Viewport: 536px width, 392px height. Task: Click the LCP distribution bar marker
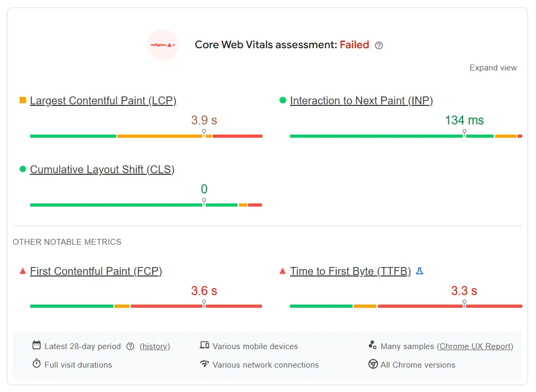pyautogui.click(x=204, y=132)
